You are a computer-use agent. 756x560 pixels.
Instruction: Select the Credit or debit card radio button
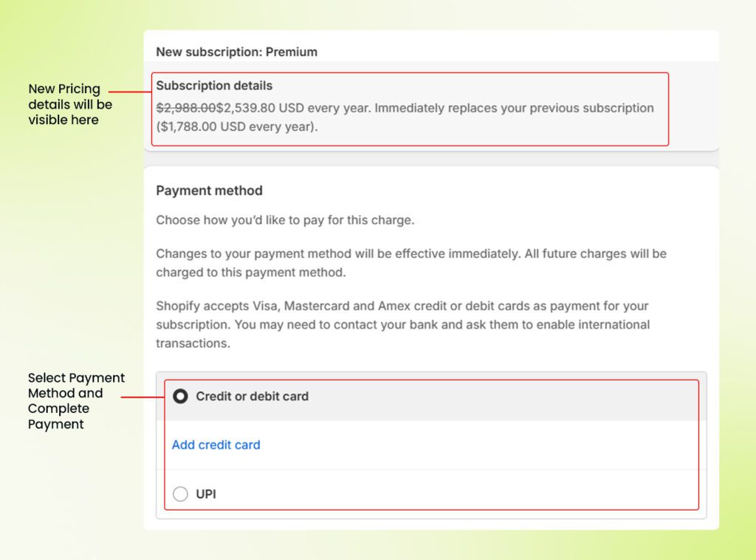click(x=180, y=397)
